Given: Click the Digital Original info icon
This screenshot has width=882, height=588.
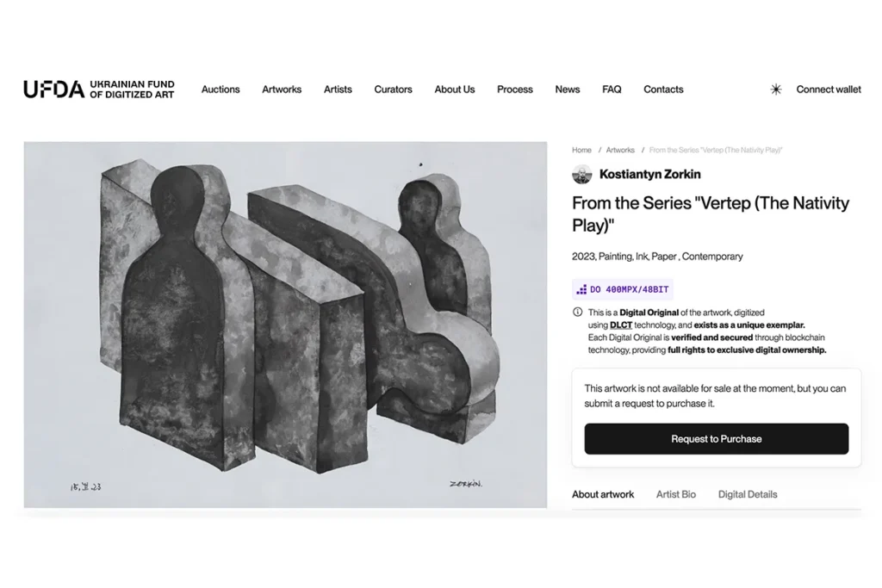Looking at the screenshot, I should (x=577, y=313).
